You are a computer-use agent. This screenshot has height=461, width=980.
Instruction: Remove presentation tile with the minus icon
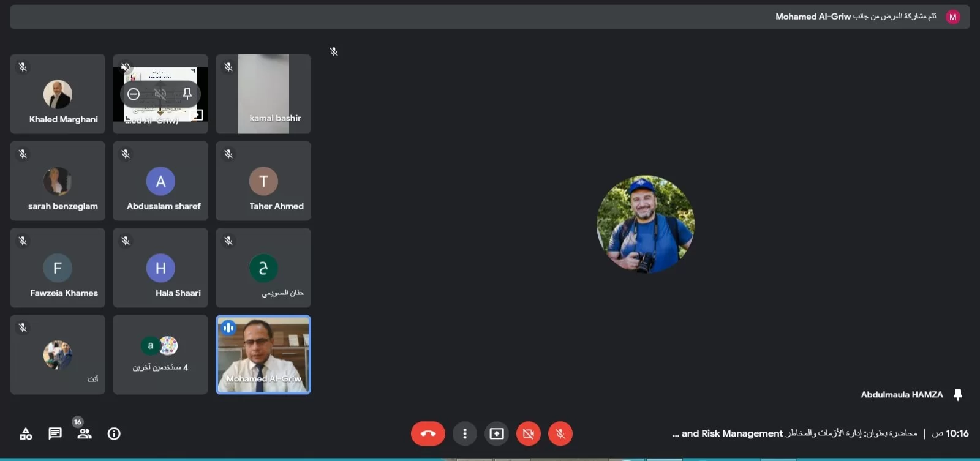coord(134,94)
